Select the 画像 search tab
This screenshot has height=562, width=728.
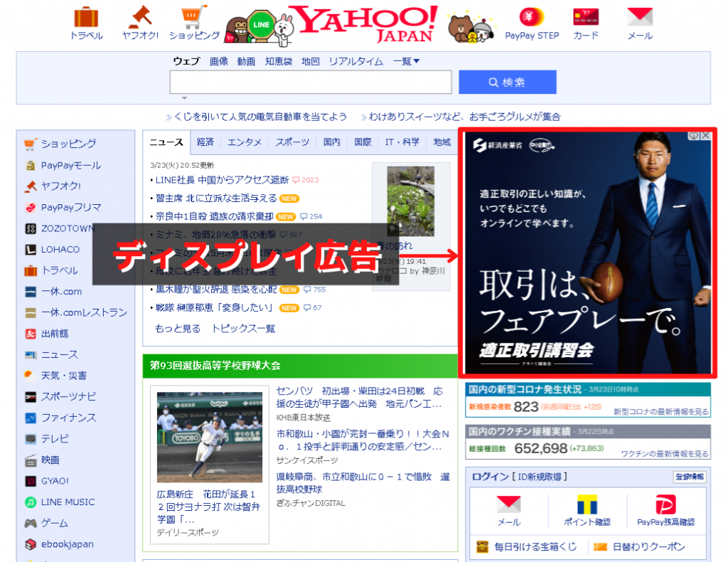coord(219,61)
